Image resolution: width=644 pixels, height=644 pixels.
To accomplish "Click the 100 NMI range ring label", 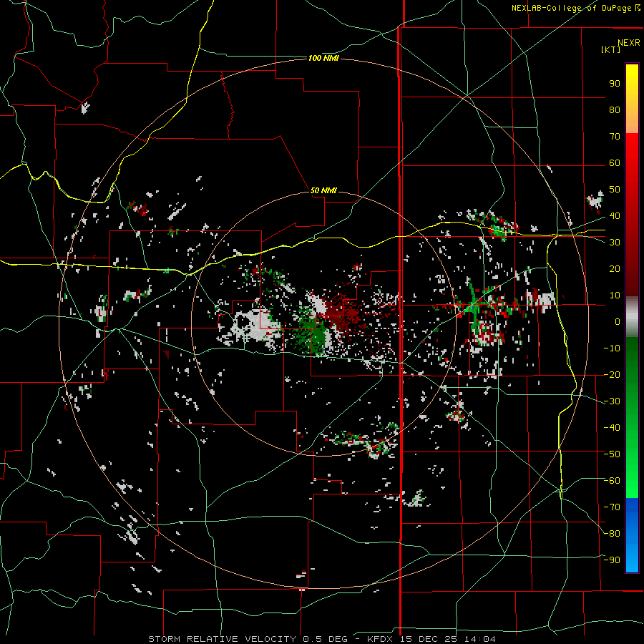I will pos(323,59).
